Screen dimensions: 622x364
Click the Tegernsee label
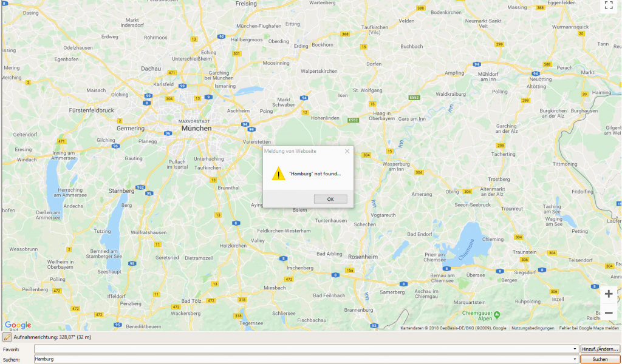tap(251, 323)
